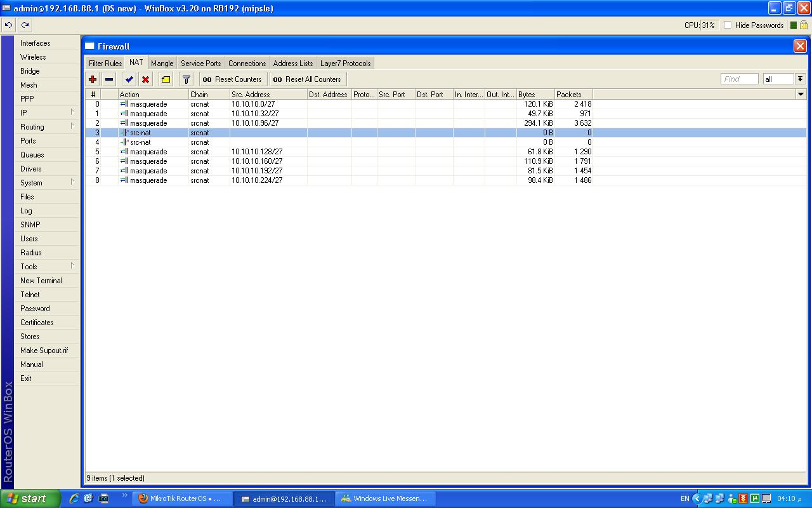
Task: Click the Redo arrow in WinBox toolbar
Action: pyautogui.click(x=25, y=25)
